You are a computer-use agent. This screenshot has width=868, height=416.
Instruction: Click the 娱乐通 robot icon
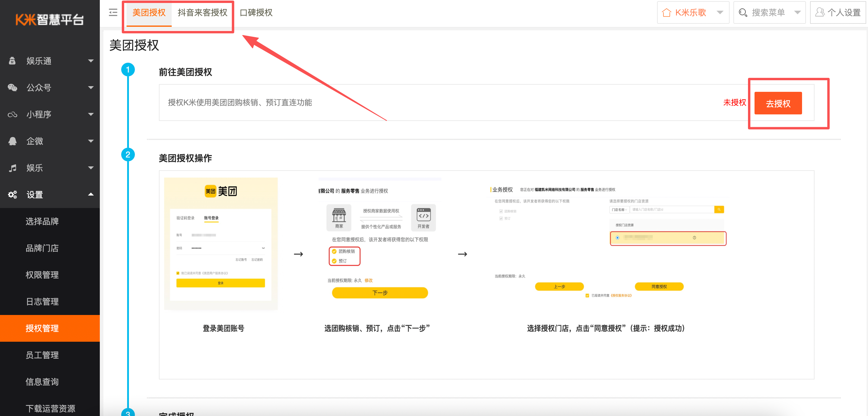[12, 61]
